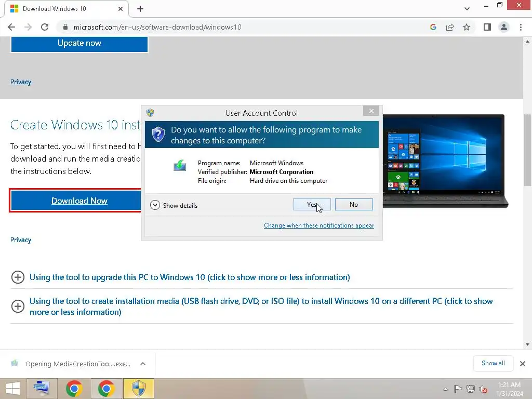Open the side panel icon
The height and width of the screenshot is (399, 532).
point(487,27)
